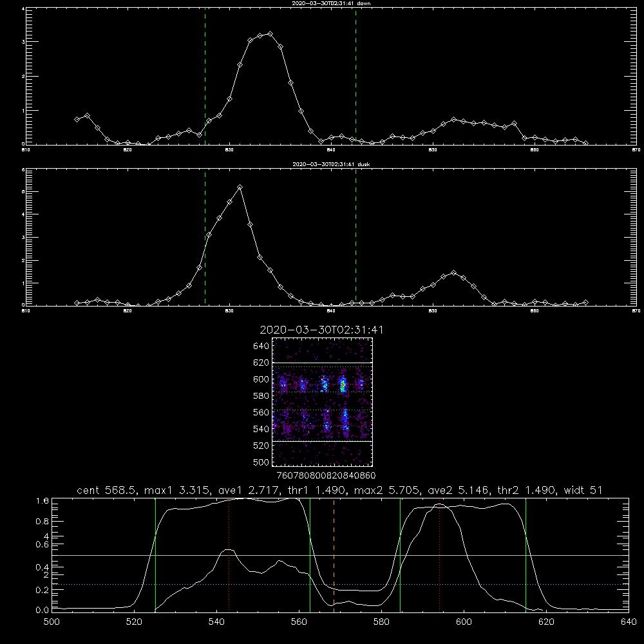Image resolution: width=644 pixels, height=644 pixels.
Task: Click the '2020-03-30T02:31:41 dawn' plot title
Action: (x=331, y=3)
